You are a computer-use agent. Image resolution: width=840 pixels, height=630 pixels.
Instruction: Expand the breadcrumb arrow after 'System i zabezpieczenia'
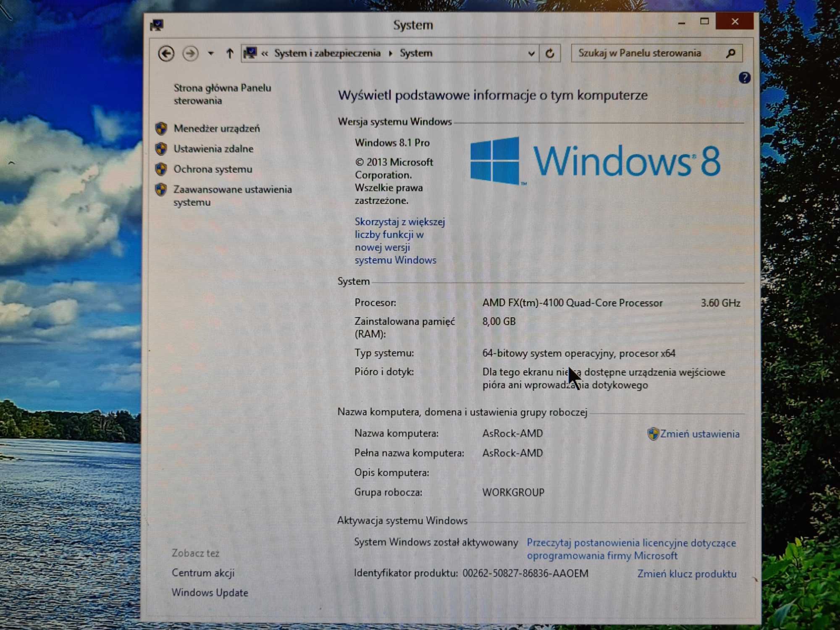(391, 54)
